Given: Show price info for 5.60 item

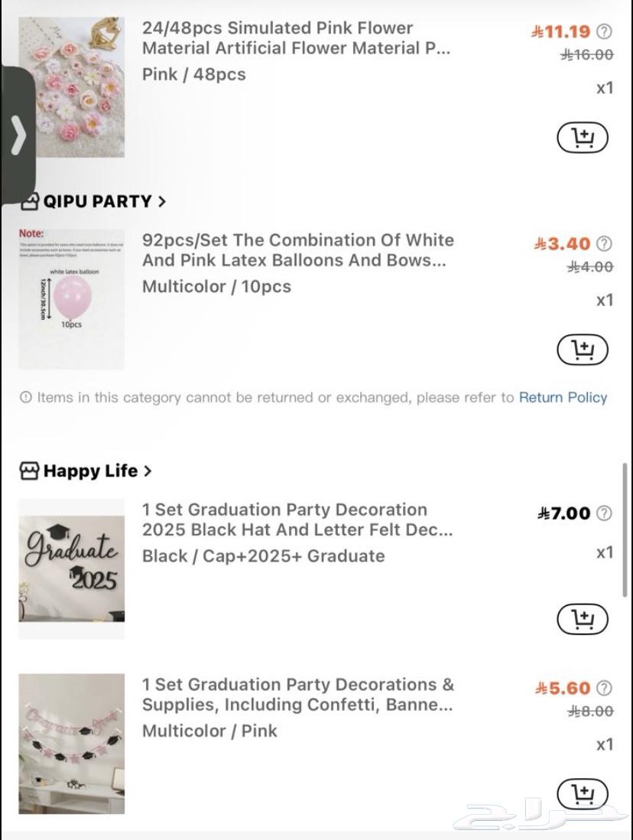Looking at the screenshot, I should [x=604, y=688].
